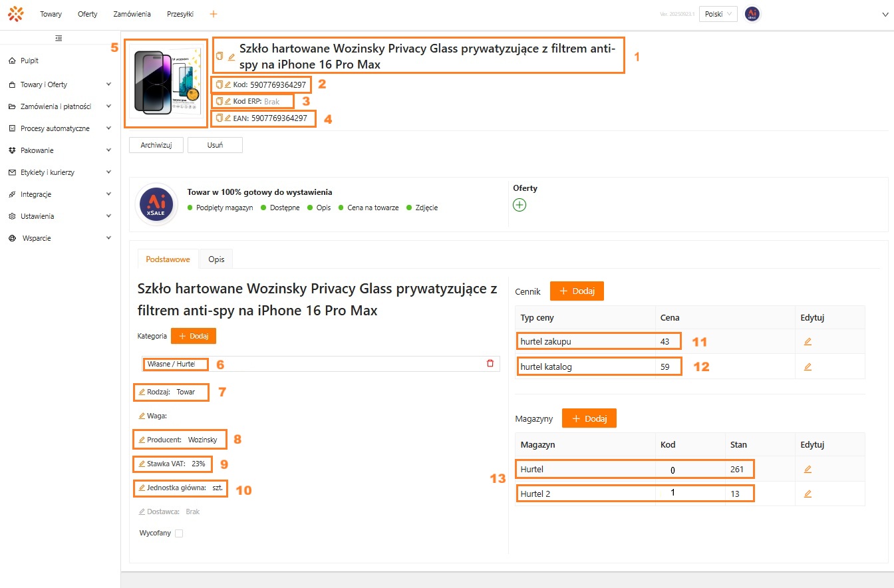Click Dodaj next to Cennik
The height and width of the screenshot is (588, 894).
coord(577,291)
